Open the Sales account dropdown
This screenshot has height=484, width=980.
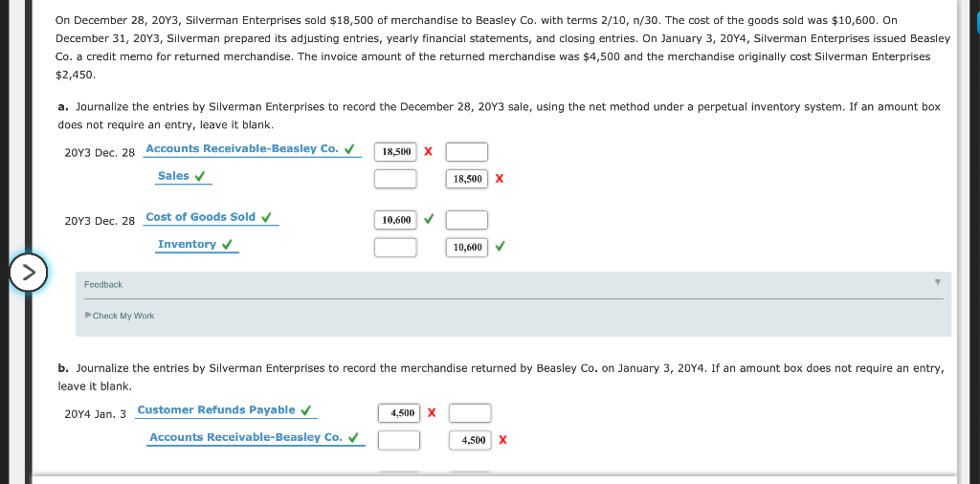184,177
